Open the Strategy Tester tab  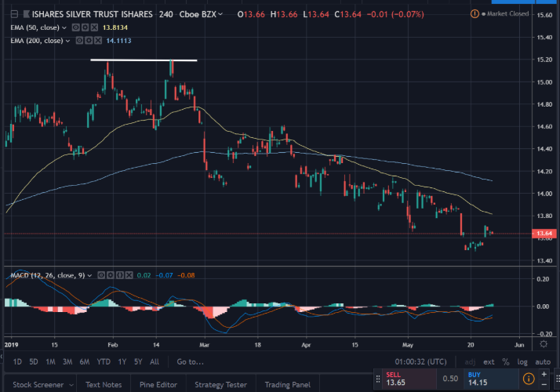tap(220, 385)
